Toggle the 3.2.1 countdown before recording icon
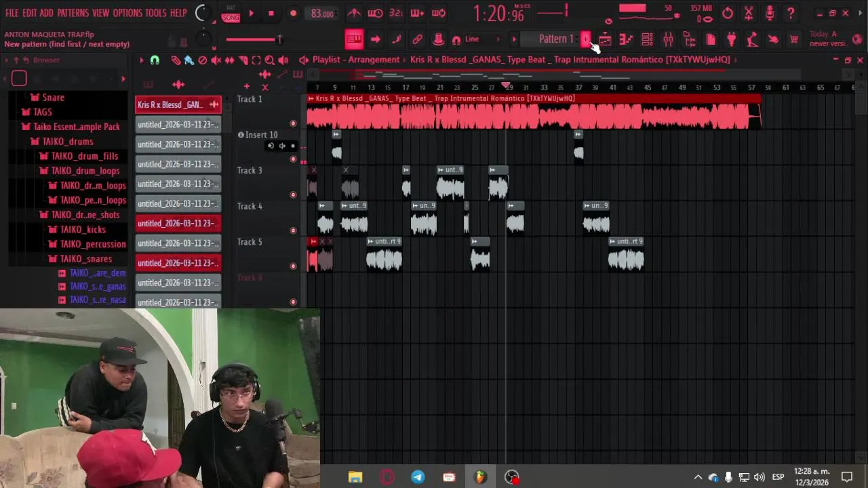 point(396,13)
